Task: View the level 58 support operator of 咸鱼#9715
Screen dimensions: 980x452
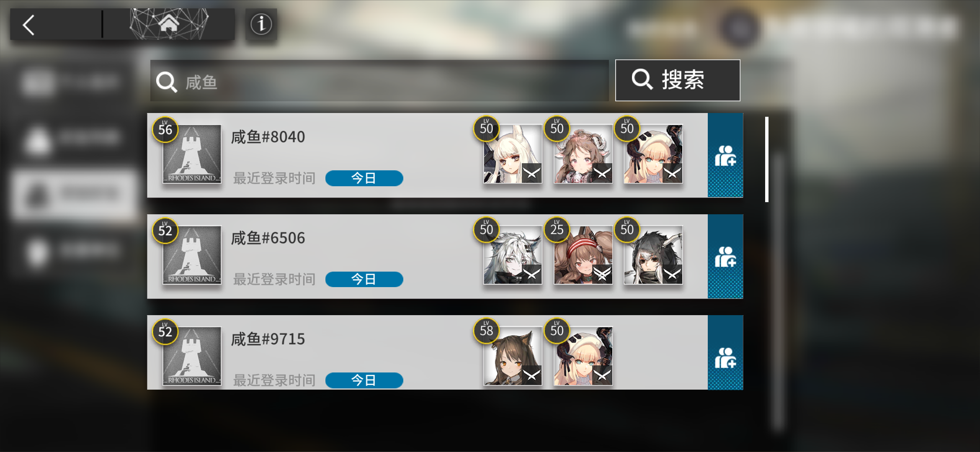Action: 513,356
